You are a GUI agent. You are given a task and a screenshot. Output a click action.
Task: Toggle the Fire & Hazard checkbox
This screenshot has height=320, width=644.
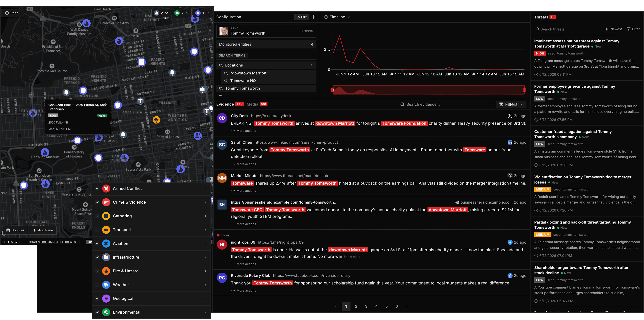click(97, 271)
